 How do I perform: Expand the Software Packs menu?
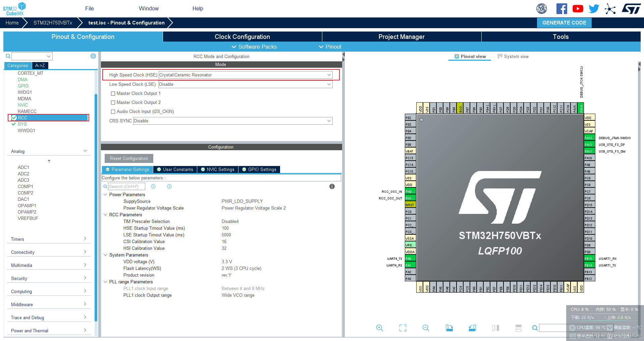tap(254, 47)
